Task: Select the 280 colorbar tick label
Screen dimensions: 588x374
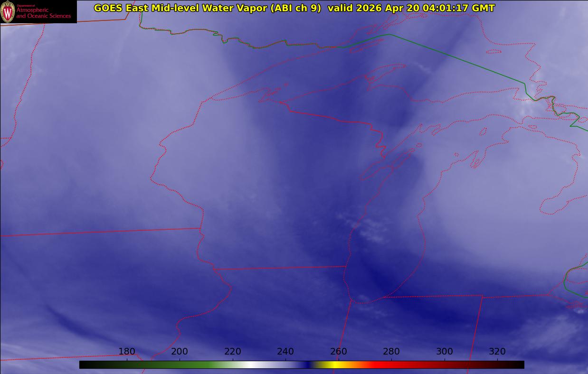Action: click(391, 352)
